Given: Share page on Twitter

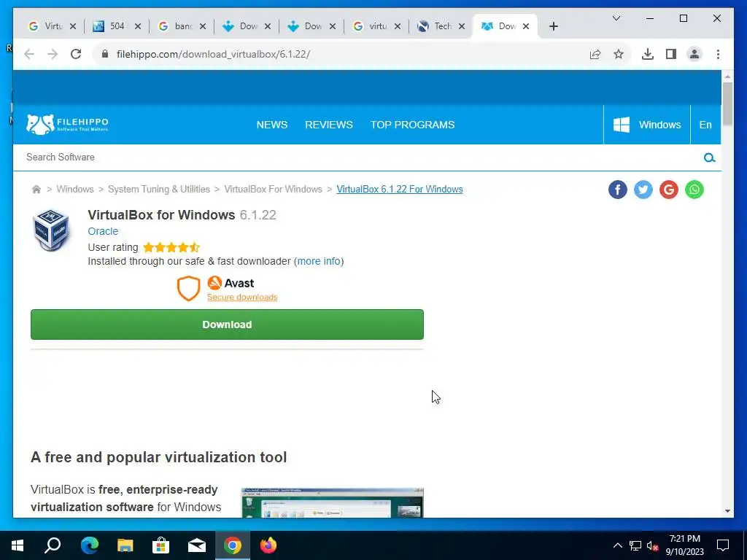Looking at the screenshot, I should tap(643, 190).
